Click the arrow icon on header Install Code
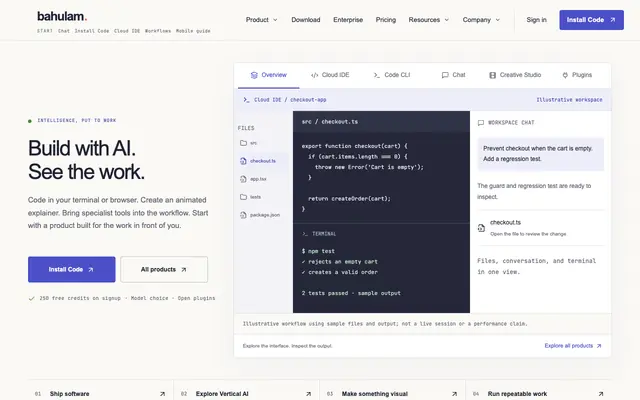This screenshot has width=640, height=400. pyautogui.click(x=613, y=20)
